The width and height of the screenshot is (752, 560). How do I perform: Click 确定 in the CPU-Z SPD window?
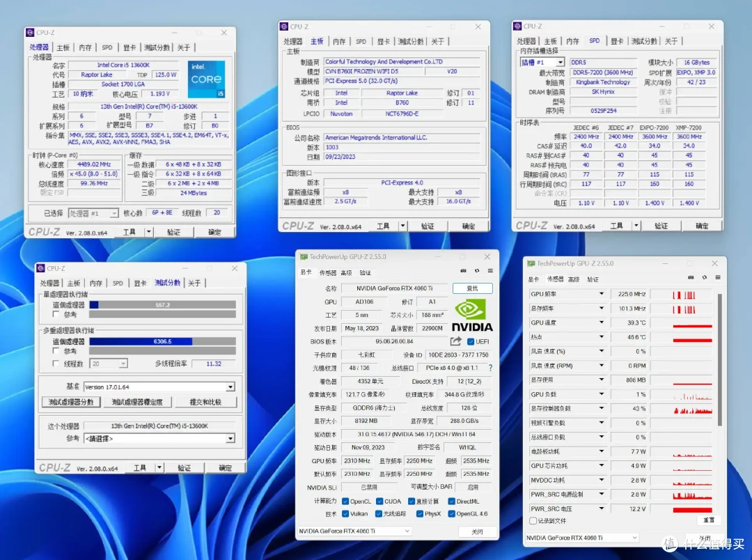pyautogui.click(x=702, y=226)
